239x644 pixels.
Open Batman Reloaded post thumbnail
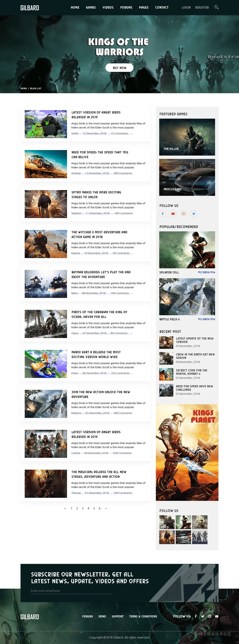click(x=46, y=284)
